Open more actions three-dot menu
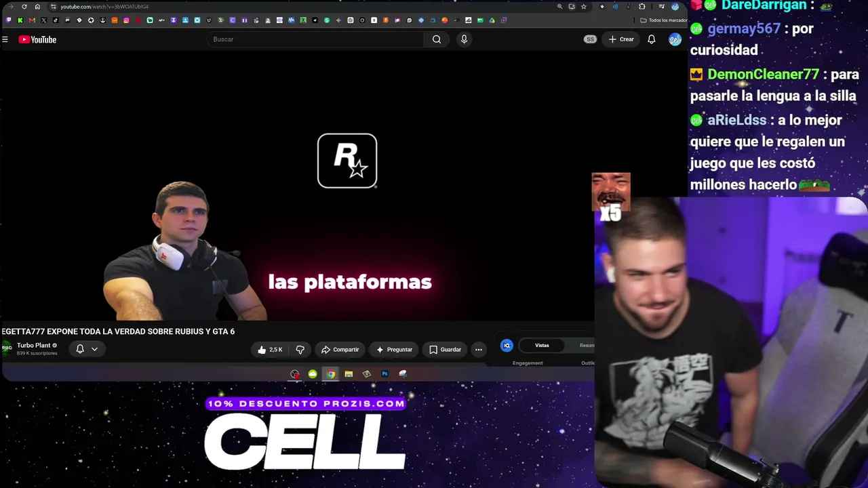Viewport: 868px width, 488px height. click(x=479, y=350)
